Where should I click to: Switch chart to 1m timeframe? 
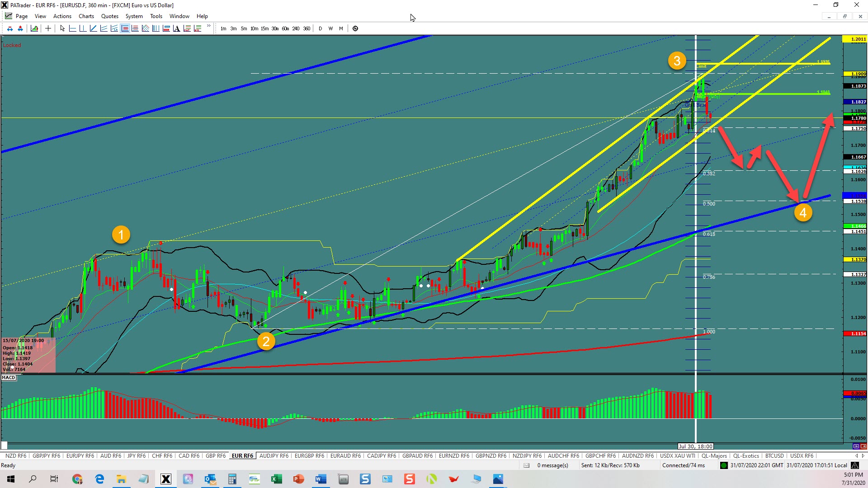[x=223, y=28]
